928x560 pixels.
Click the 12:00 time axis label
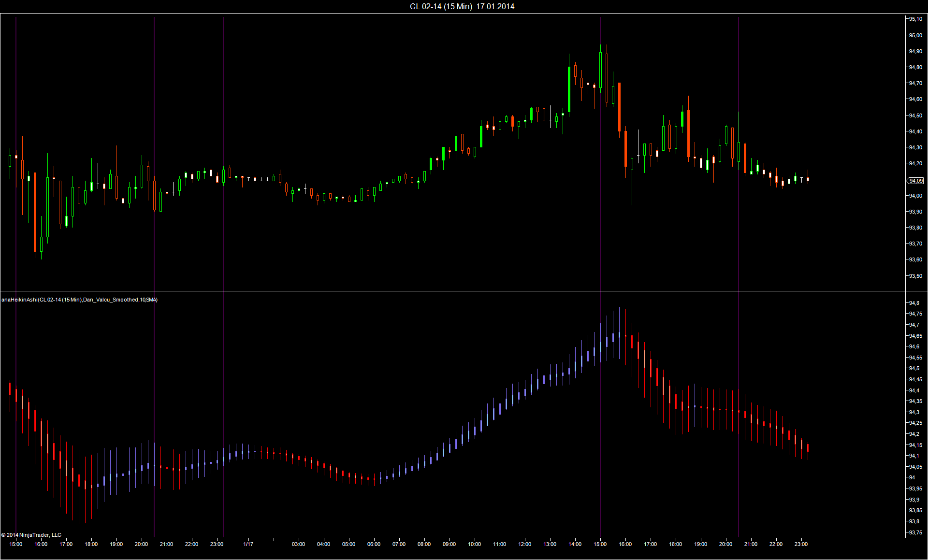pyautogui.click(x=525, y=544)
